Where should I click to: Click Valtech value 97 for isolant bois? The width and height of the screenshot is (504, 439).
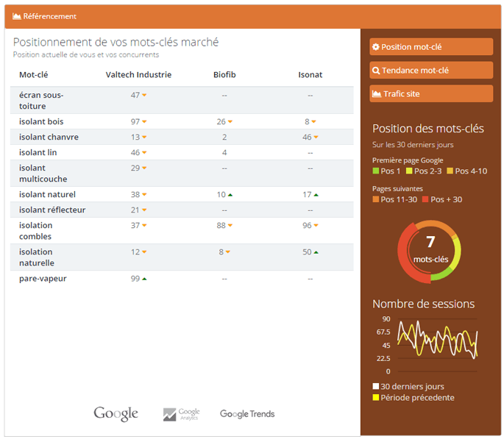pyautogui.click(x=135, y=122)
